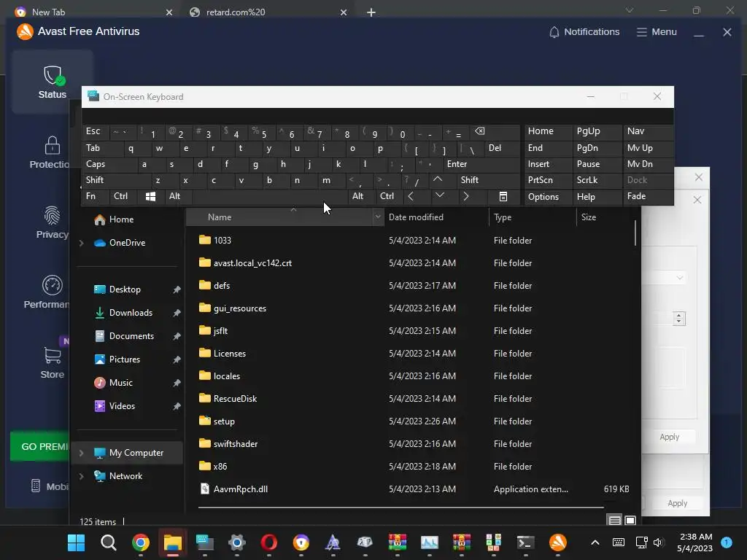Open Avast Performance gauge icon
The height and width of the screenshot is (560, 747).
coord(53,285)
